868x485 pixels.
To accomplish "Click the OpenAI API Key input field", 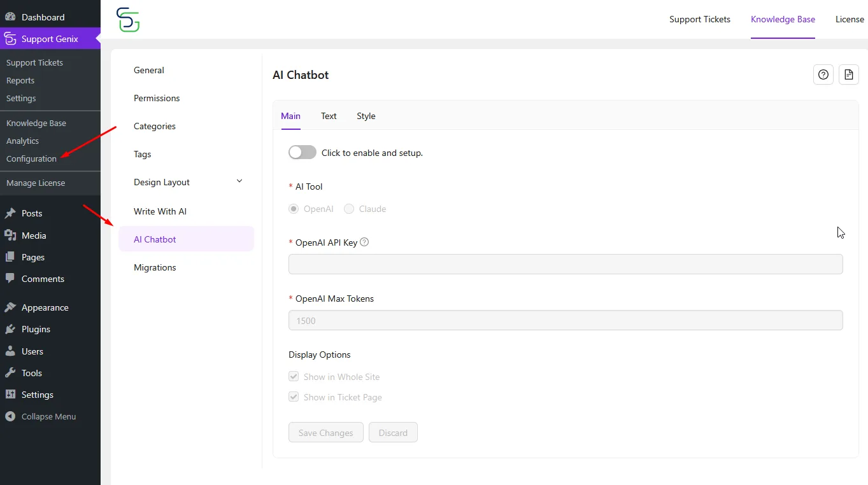I will (x=566, y=264).
